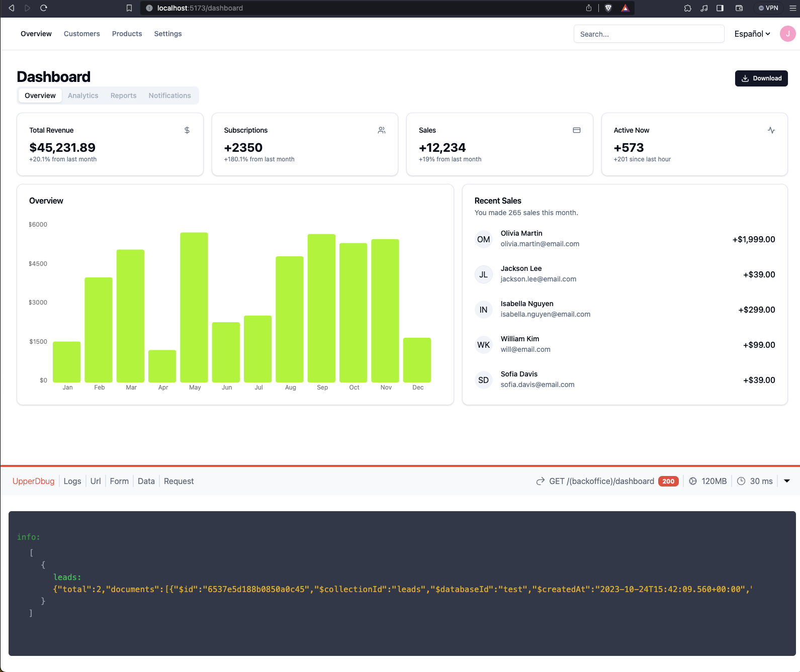
Task: Click the users icon on Subscriptions card
Action: pyautogui.click(x=382, y=130)
